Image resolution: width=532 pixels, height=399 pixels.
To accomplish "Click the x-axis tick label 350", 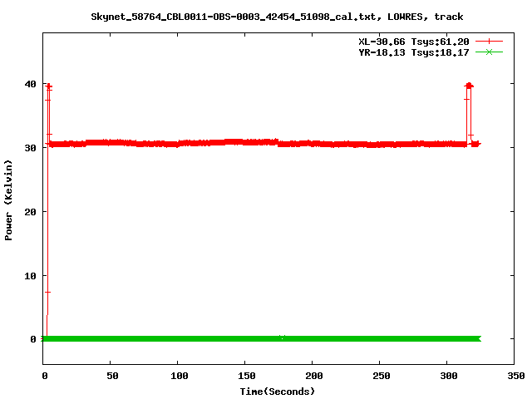I will coord(515,376).
